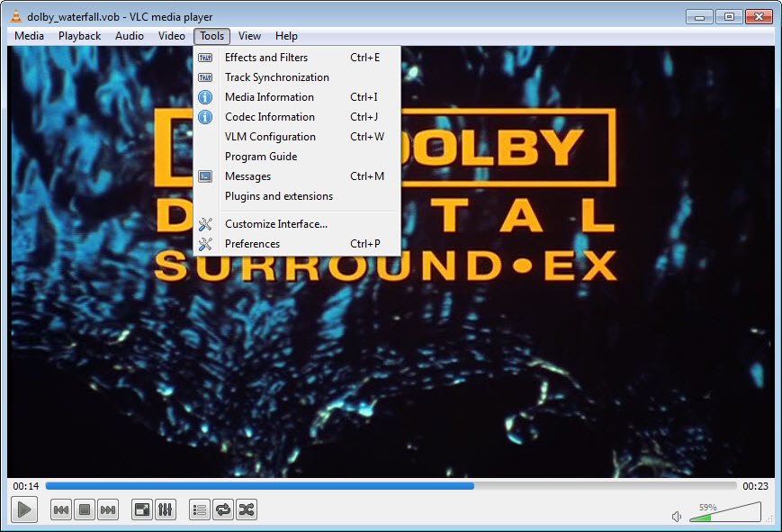Select Plugins and extensions entry
The width and height of the screenshot is (782, 532).
point(297,196)
